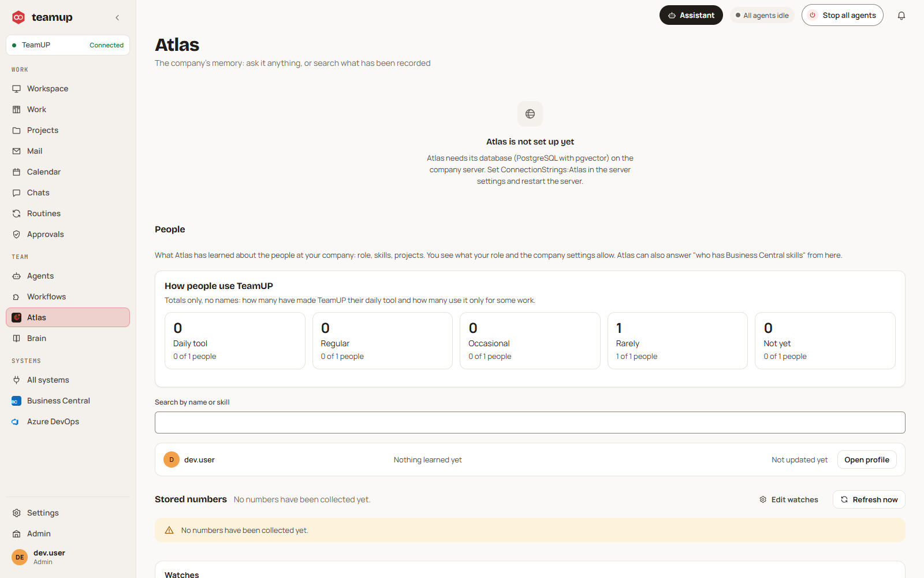924x578 pixels.
Task: Click the 'Atlas is not set up yet' heading
Action: pos(530,142)
